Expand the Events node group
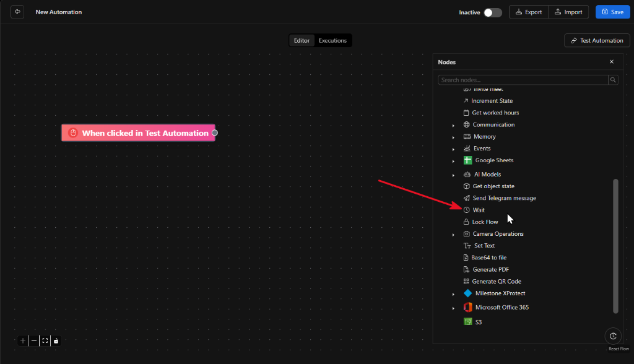 pyautogui.click(x=453, y=150)
